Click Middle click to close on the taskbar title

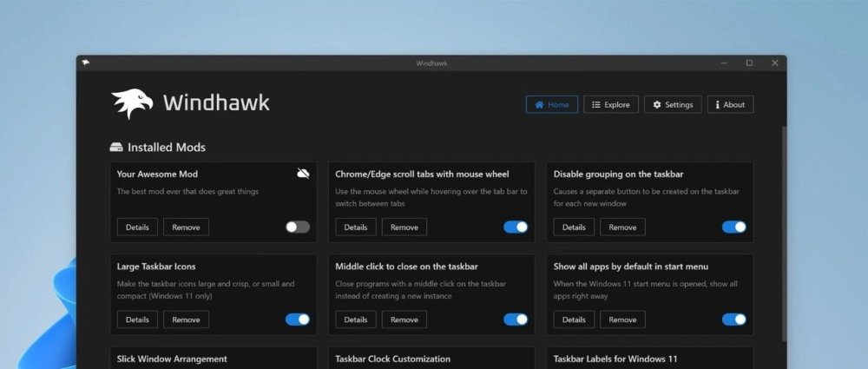coord(406,267)
